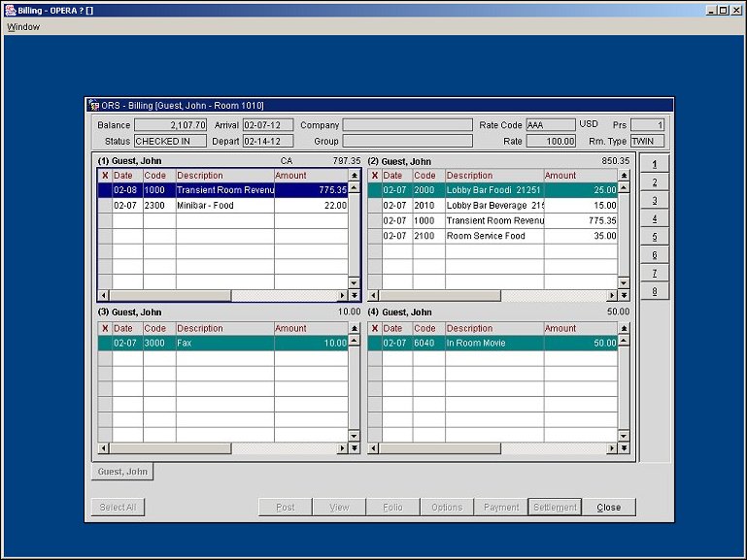Select the Room Service Food transaction row
This screenshot has height=560, width=747.
coord(493,236)
